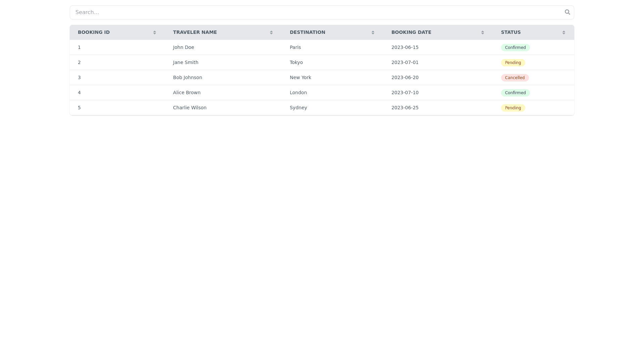The width and height of the screenshot is (644, 362).
Task: Click the Booking Date column header label
Action: click(411, 32)
